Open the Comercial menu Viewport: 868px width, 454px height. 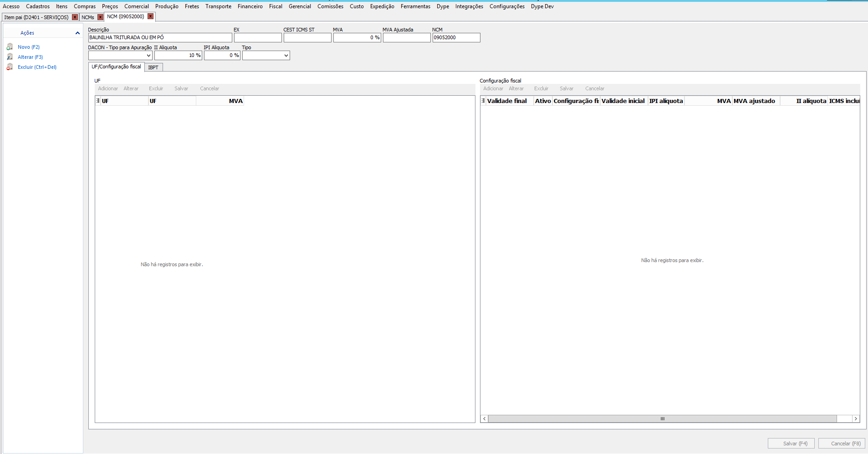pyautogui.click(x=137, y=6)
